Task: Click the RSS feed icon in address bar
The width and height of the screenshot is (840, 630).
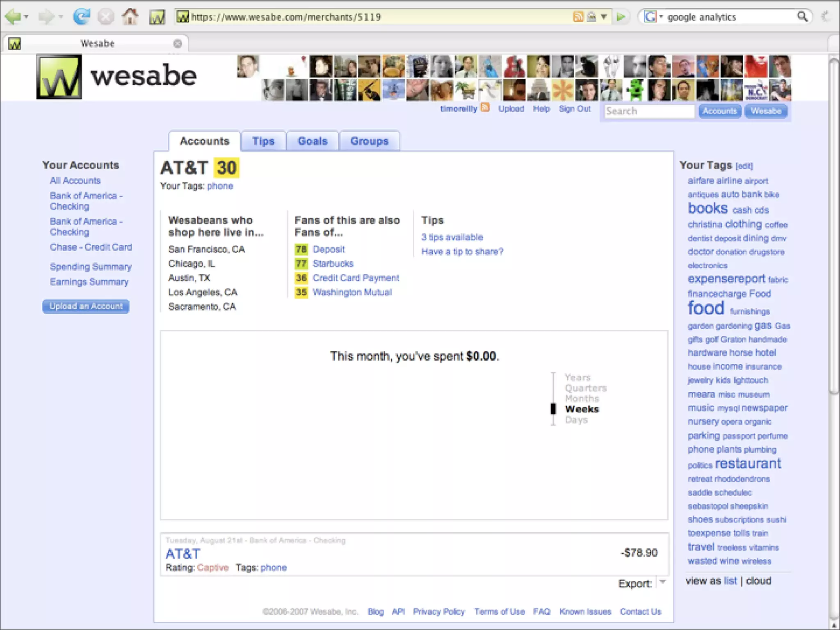Action: point(578,17)
